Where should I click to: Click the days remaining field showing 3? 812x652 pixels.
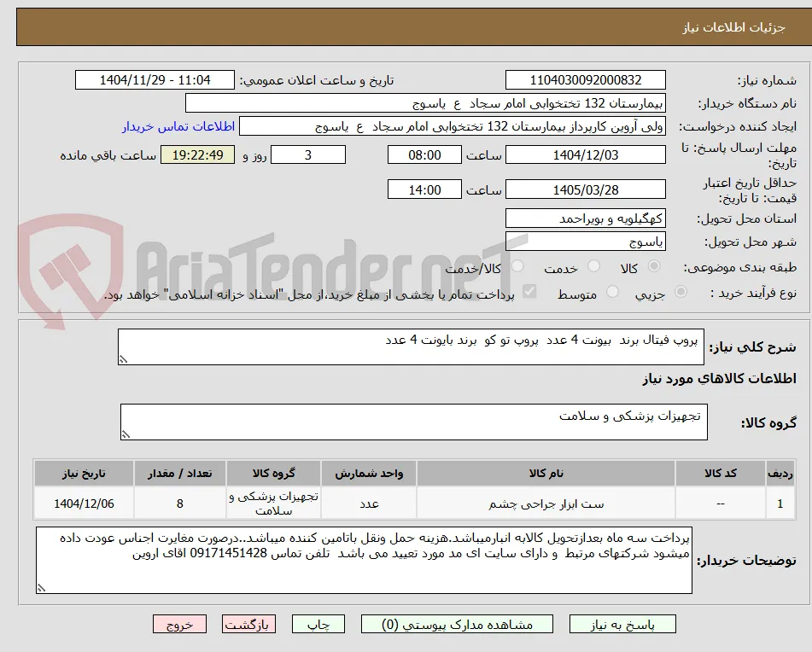308,154
